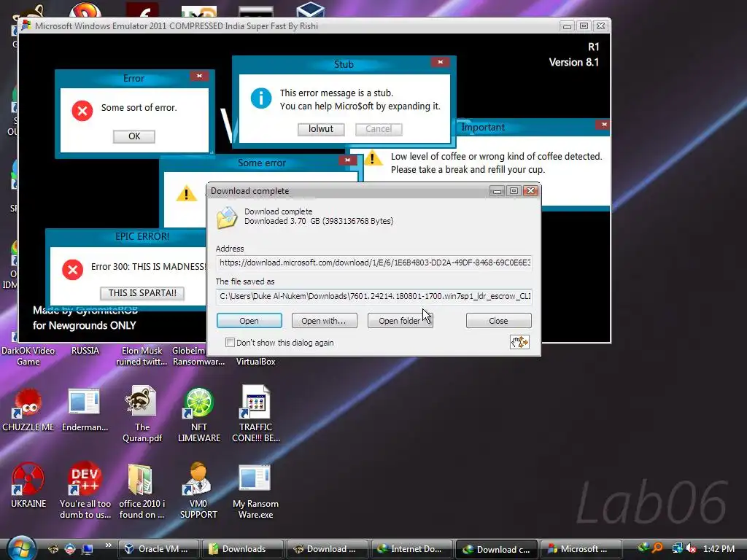This screenshot has width=747, height=560.
Task: Click the raccoon quick launch icon
Action: [x=53, y=549]
